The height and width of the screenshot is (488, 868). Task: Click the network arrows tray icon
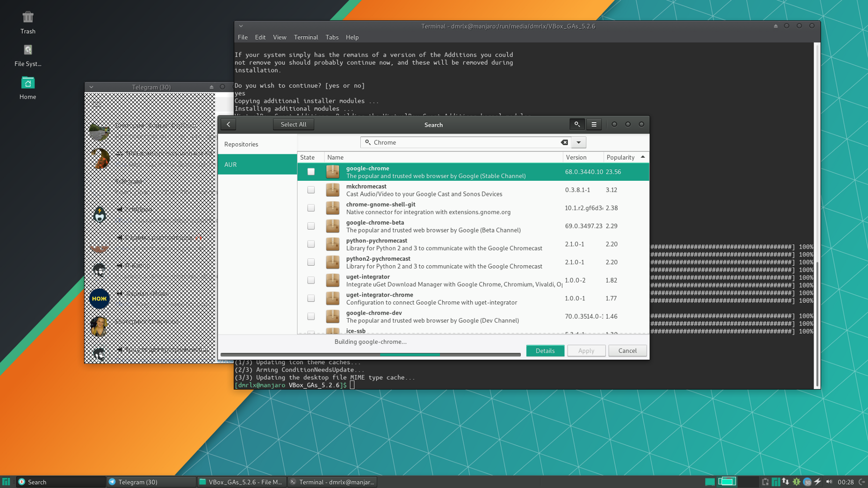click(786, 482)
